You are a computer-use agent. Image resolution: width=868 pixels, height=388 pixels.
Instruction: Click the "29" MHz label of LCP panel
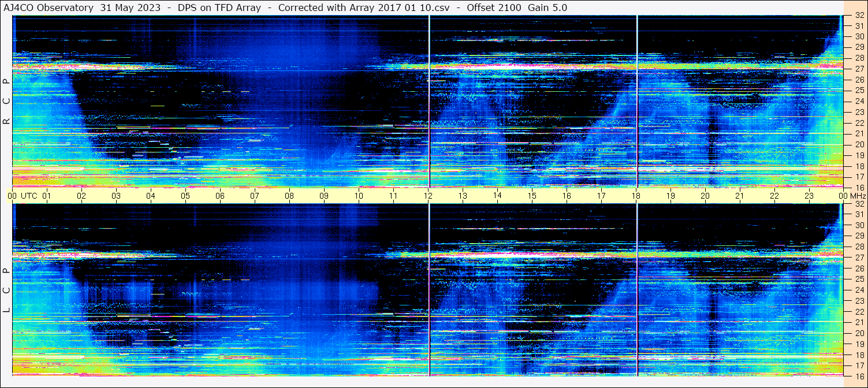859,236
